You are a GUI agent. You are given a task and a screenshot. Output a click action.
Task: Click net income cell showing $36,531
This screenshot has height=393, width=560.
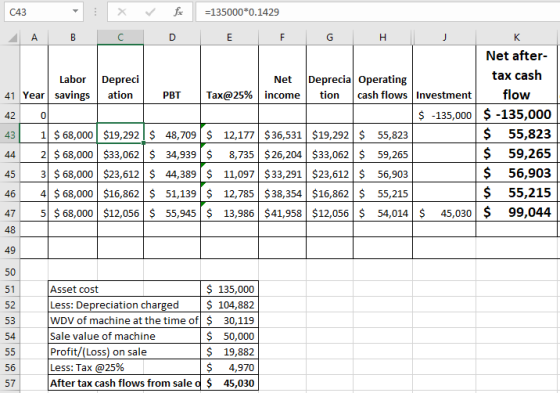coord(282,134)
